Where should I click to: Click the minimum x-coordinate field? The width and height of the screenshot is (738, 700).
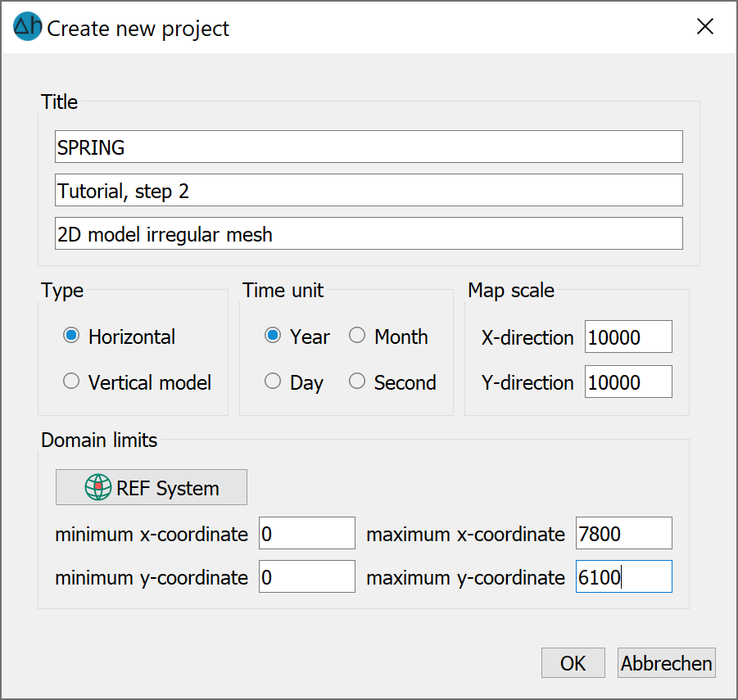pyautogui.click(x=307, y=533)
